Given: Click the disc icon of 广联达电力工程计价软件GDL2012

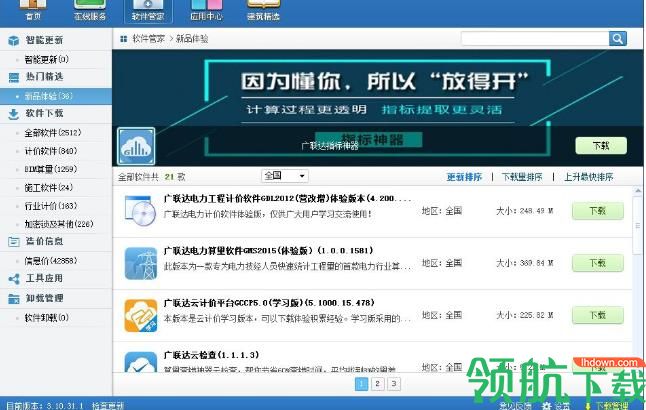Looking at the screenshot, I should [140, 211].
